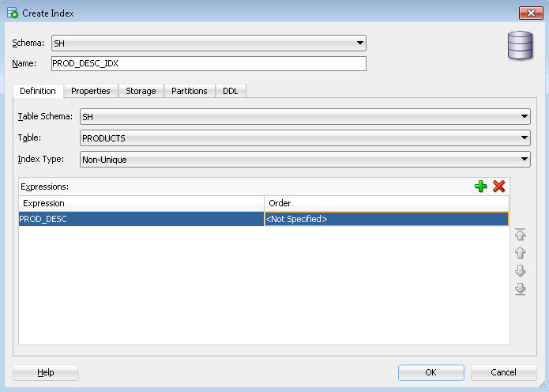Move expression to bottom arrow icon
Screen dimensions: 549x392
[520, 289]
